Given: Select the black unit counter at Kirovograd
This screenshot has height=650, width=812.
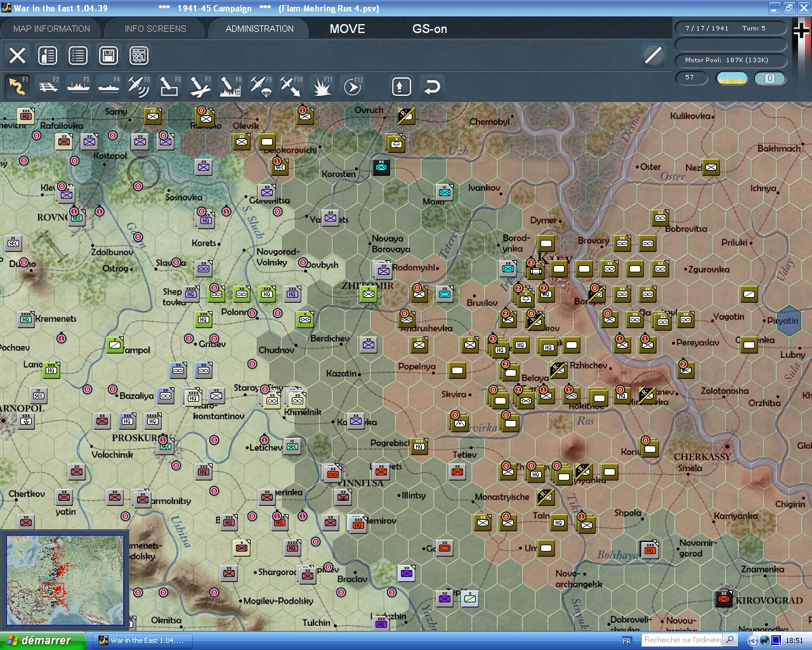Looking at the screenshot, I should point(724,599).
